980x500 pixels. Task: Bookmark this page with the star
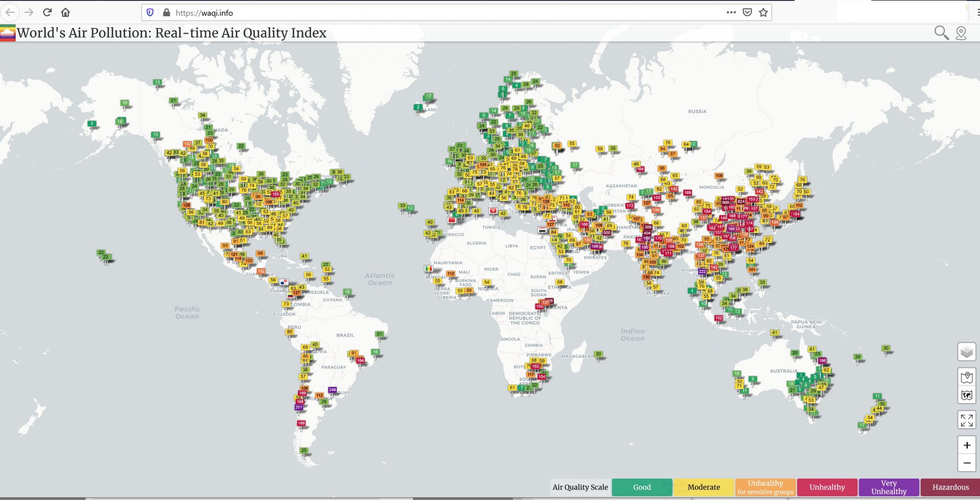click(763, 12)
